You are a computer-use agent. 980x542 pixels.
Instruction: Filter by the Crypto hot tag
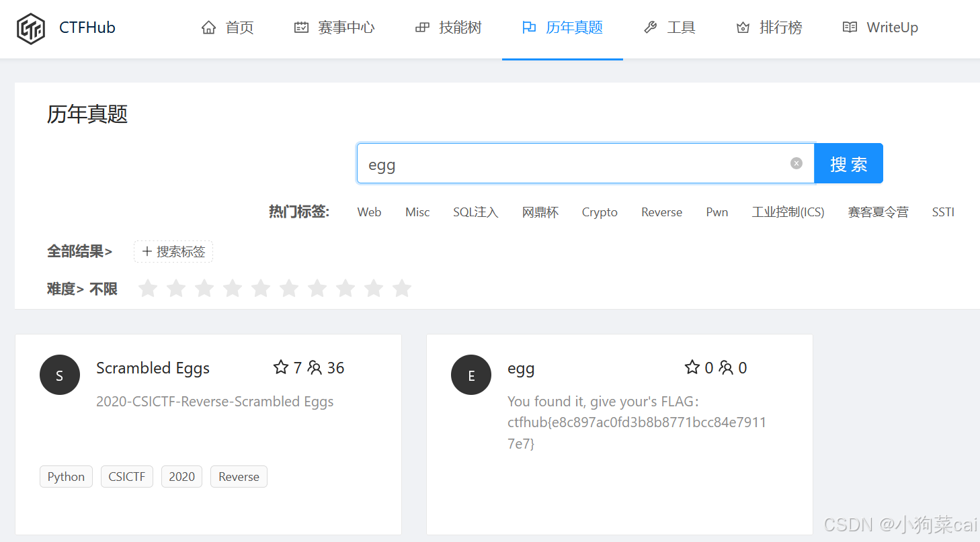coord(600,212)
